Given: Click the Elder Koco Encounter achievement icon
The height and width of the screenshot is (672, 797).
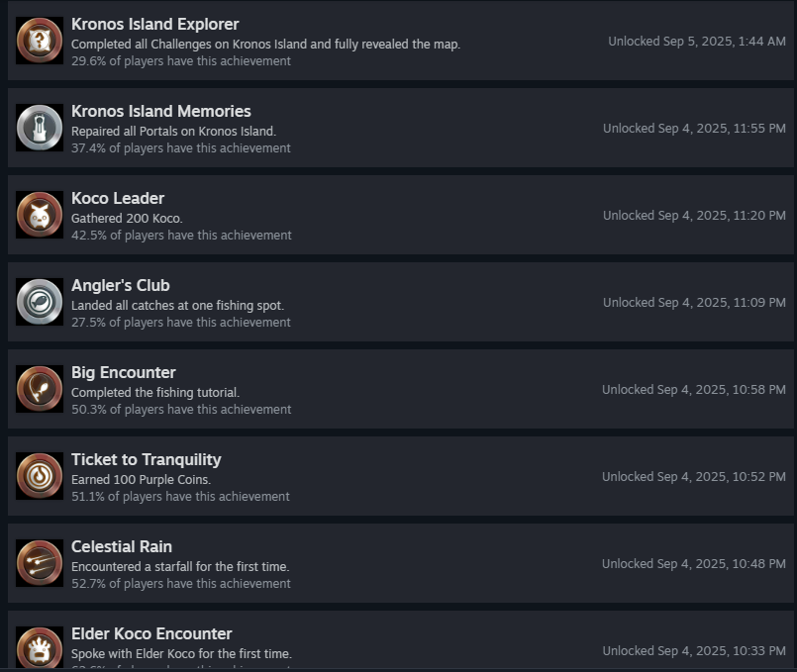Looking at the screenshot, I should click(x=40, y=648).
